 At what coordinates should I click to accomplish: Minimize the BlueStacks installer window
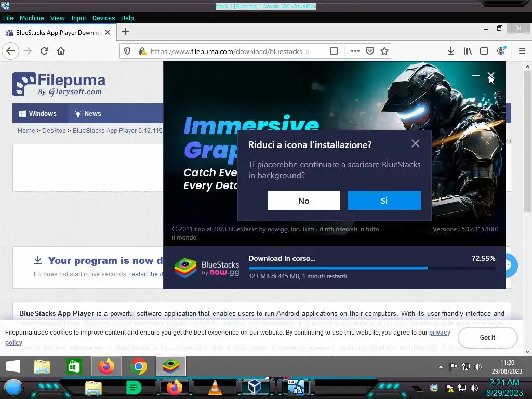tap(475, 75)
